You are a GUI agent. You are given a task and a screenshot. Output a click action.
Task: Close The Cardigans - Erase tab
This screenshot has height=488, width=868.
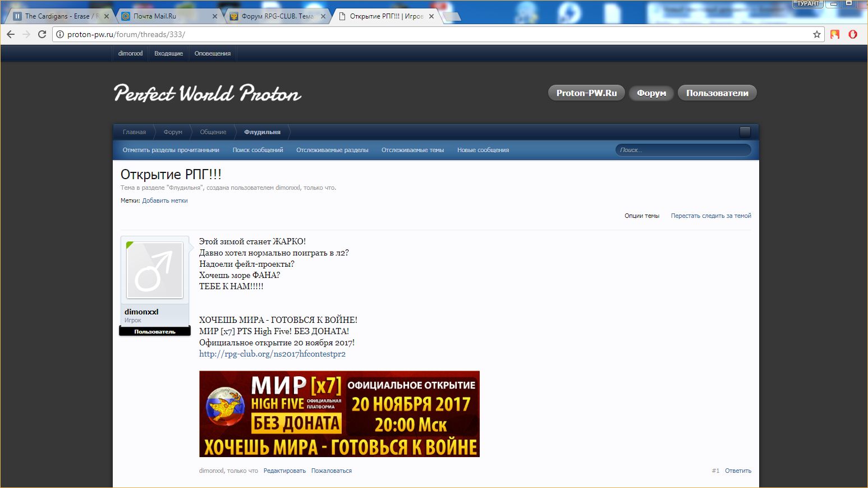(107, 16)
